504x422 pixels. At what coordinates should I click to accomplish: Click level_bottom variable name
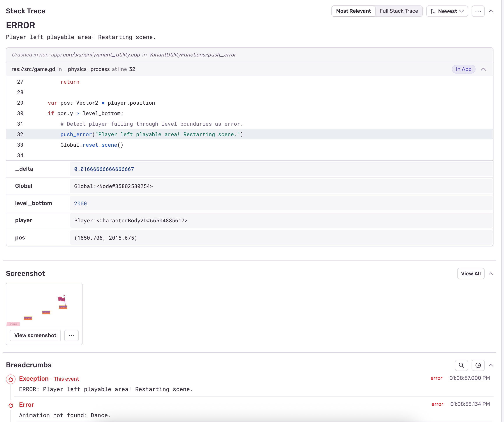33,203
